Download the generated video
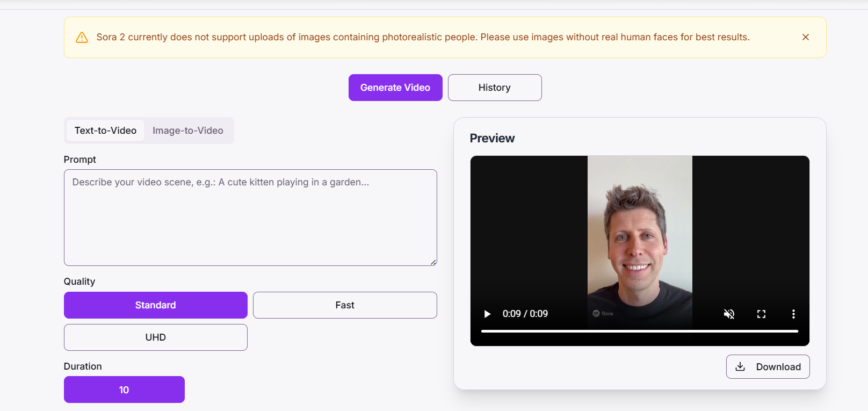The image size is (868, 411). (768, 366)
